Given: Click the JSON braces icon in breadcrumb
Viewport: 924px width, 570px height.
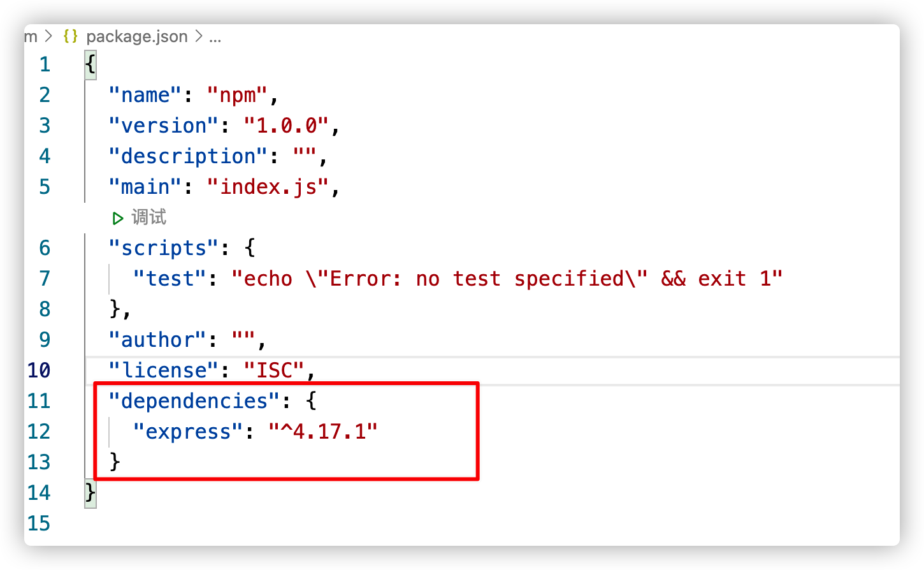Looking at the screenshot, I should coord(70,37).
